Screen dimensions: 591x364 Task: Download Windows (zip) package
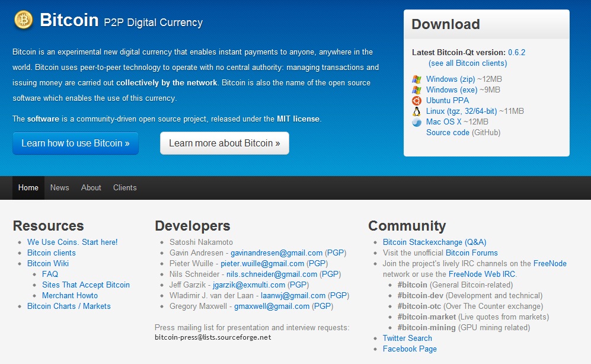(x=451, y=79)
